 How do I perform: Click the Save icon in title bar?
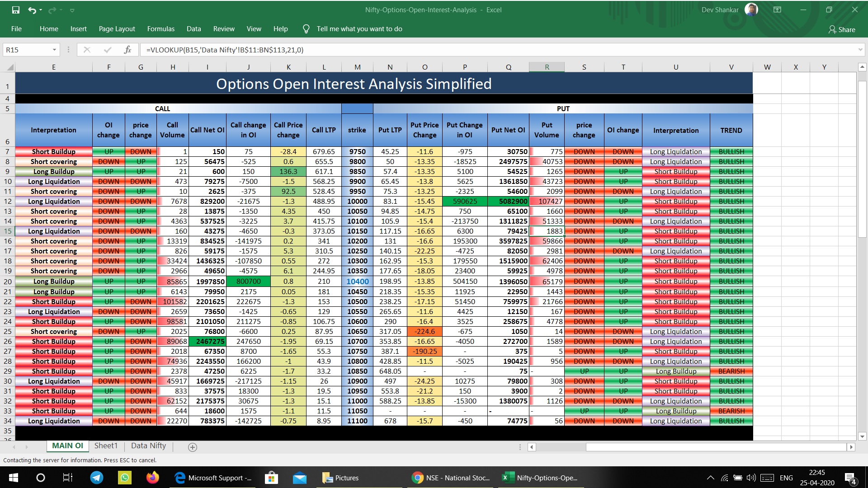pyautogui.click(x=16, y=10)
